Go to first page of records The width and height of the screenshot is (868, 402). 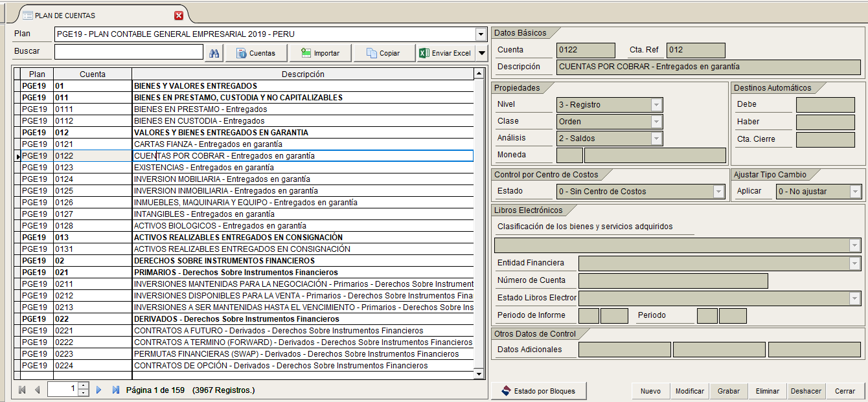pos(22,390)
